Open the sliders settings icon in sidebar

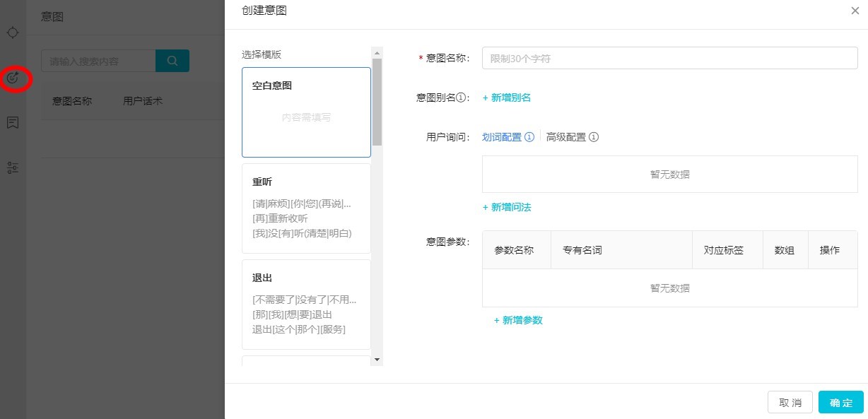[x=12, y=167]
